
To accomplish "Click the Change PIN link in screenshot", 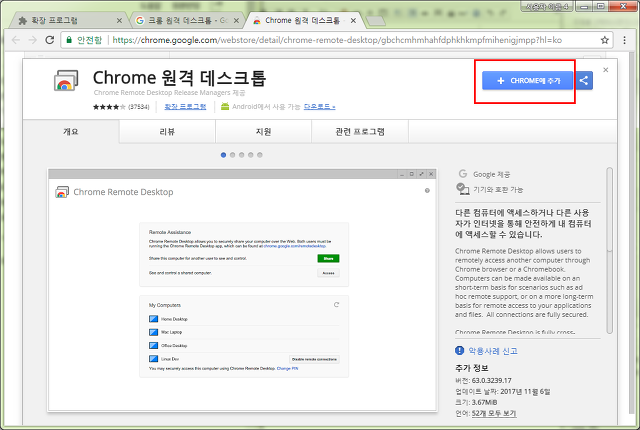I will 287,368.
